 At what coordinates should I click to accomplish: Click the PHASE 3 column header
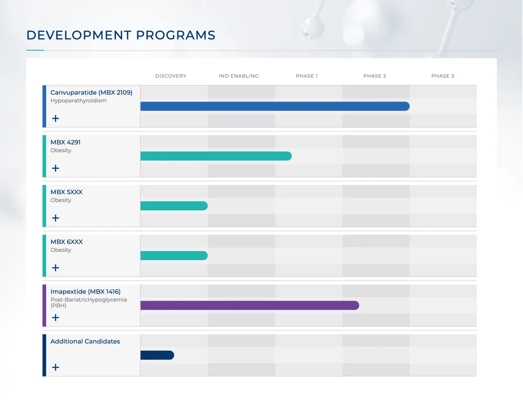443,76
